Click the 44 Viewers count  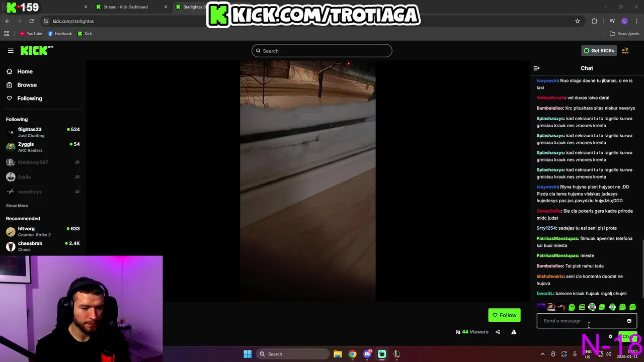(x=472, y=332)
